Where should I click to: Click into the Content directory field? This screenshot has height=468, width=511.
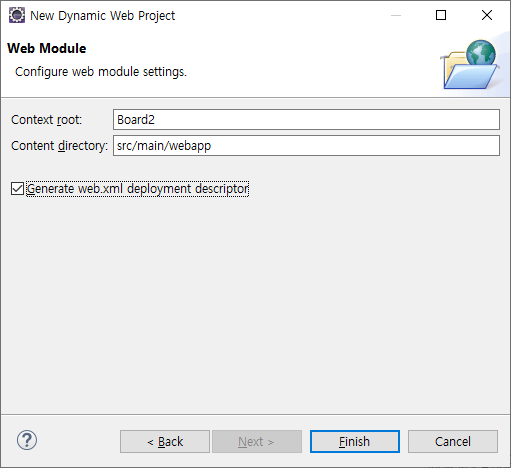coord(306,145)
